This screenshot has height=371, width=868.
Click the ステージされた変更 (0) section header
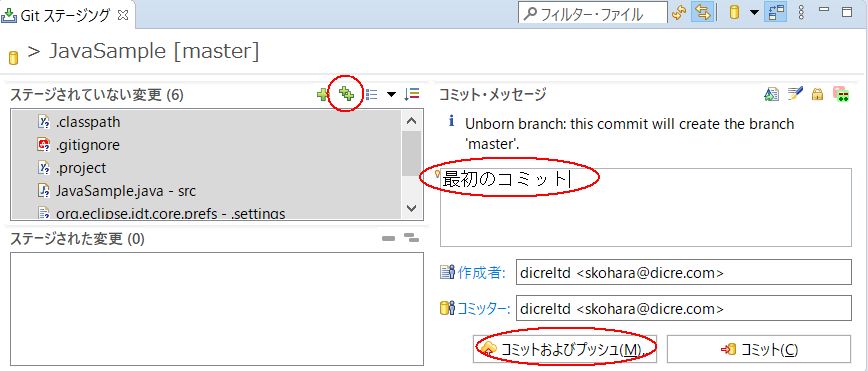pyautogui.click(x=77, y=239)
